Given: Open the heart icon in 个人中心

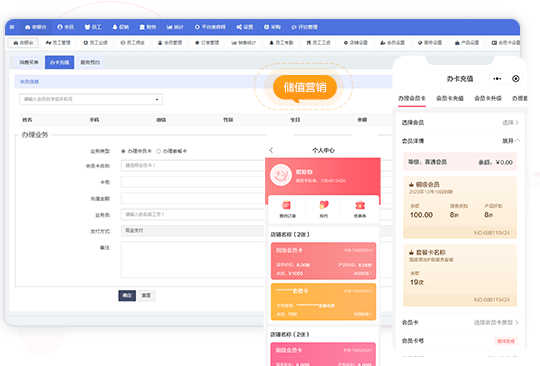Looking at the screenshot, I should (x=324, y=205).
